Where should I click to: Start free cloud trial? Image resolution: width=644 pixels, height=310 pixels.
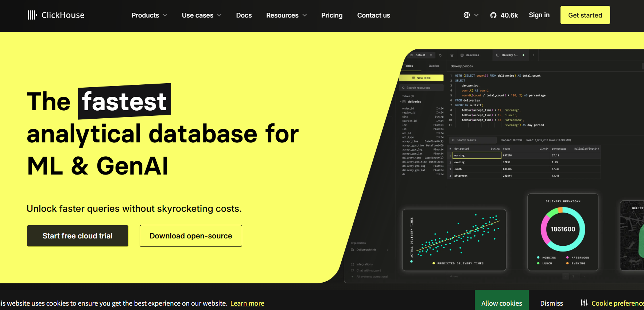[x=78, y=236]
